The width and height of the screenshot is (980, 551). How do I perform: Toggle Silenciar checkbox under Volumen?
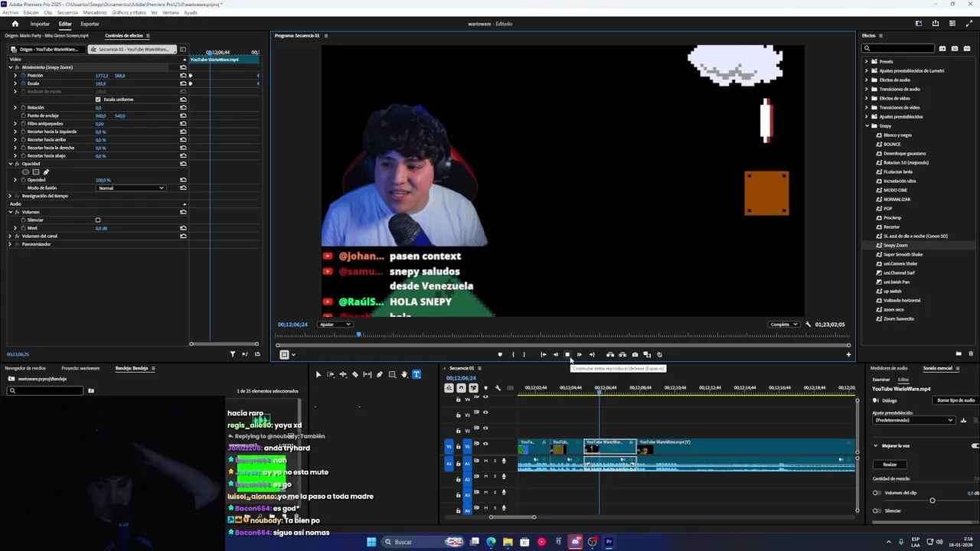[x=98, y=220]
